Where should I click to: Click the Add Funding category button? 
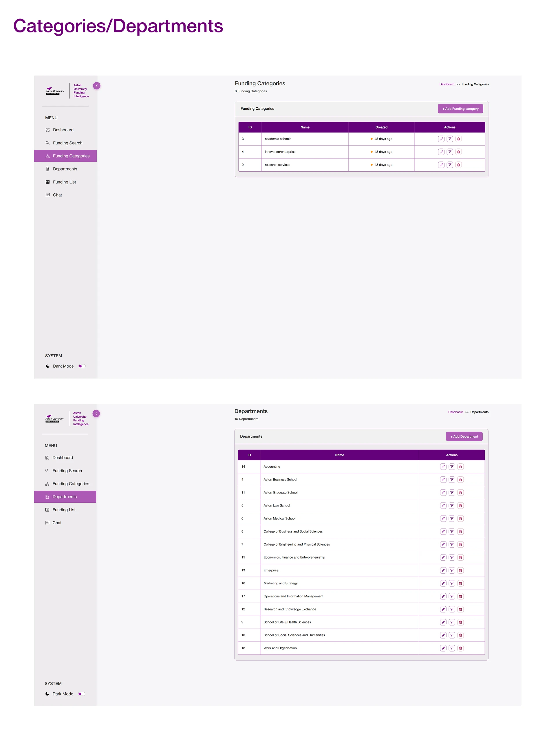(x=460, y=109)
